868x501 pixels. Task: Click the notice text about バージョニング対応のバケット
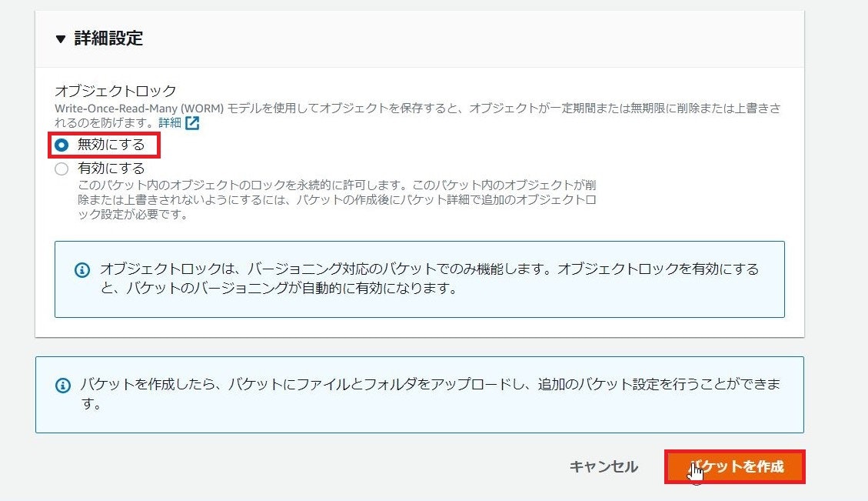pyautogui.click(x=429, y=279)
